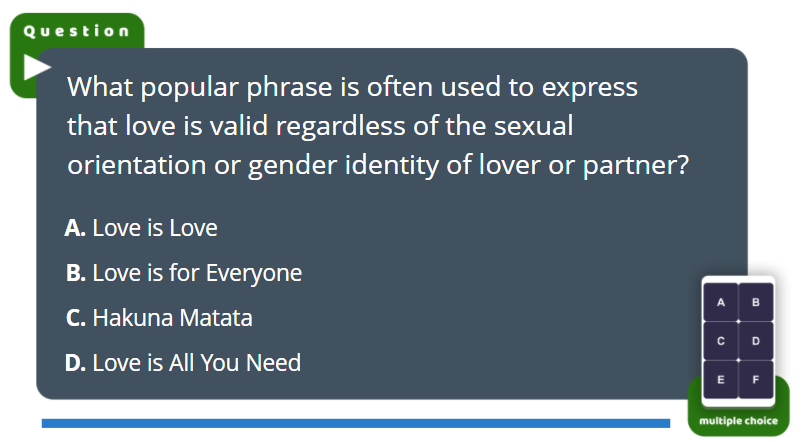Viewport: 801px width, 442px height.
Task: Select keypad button B
Action: pyautogui.click(x=756, y=302)
